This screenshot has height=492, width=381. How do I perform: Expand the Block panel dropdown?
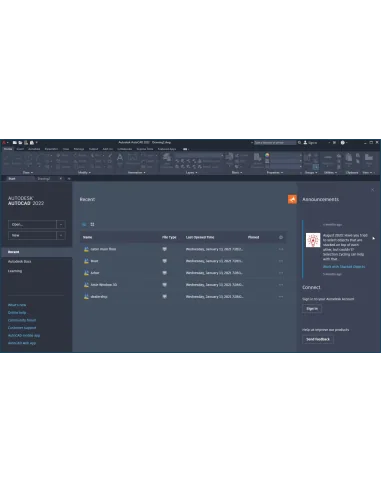(x=237, y=173)
